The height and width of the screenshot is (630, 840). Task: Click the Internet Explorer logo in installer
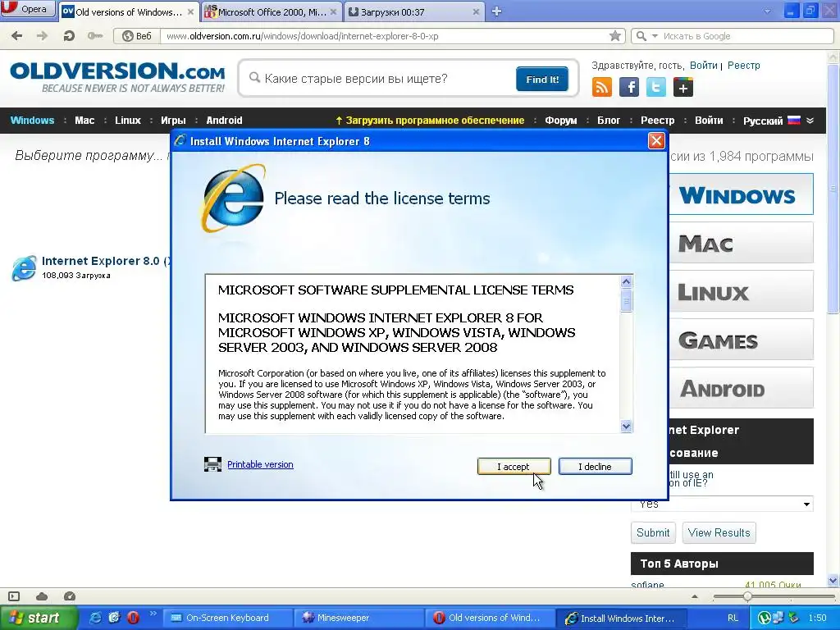pos(233,199)
